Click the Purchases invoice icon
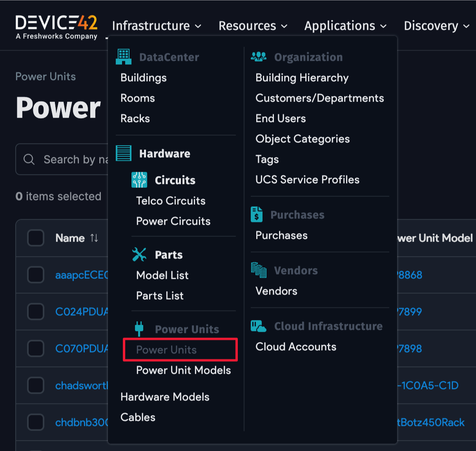The image size is (476, 451). coord(257,214)
